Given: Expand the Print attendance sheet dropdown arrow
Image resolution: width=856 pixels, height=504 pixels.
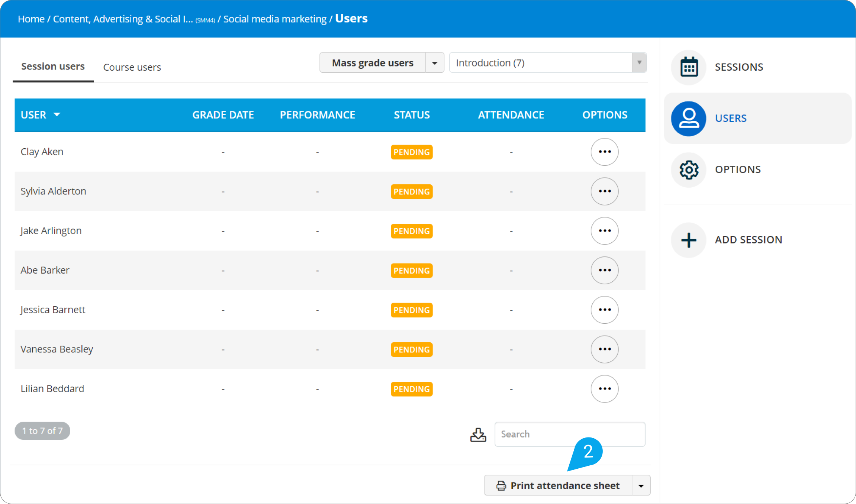Looking at the screenshot, I should coord(641,485).
